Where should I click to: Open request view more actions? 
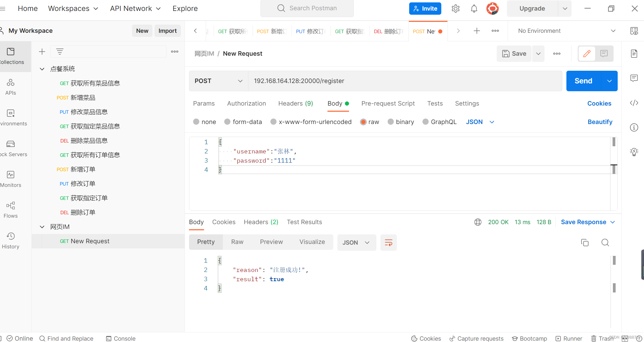(557, 54)
